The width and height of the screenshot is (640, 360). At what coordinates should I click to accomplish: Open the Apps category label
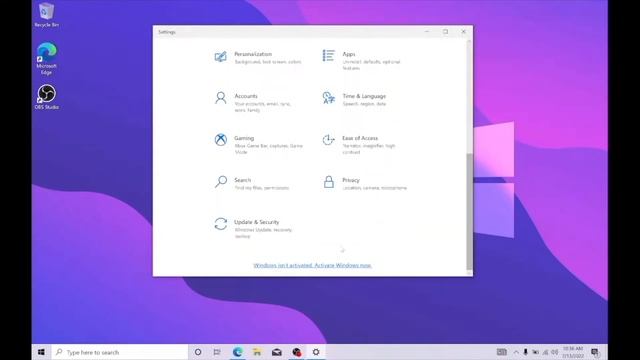(349, 54)
